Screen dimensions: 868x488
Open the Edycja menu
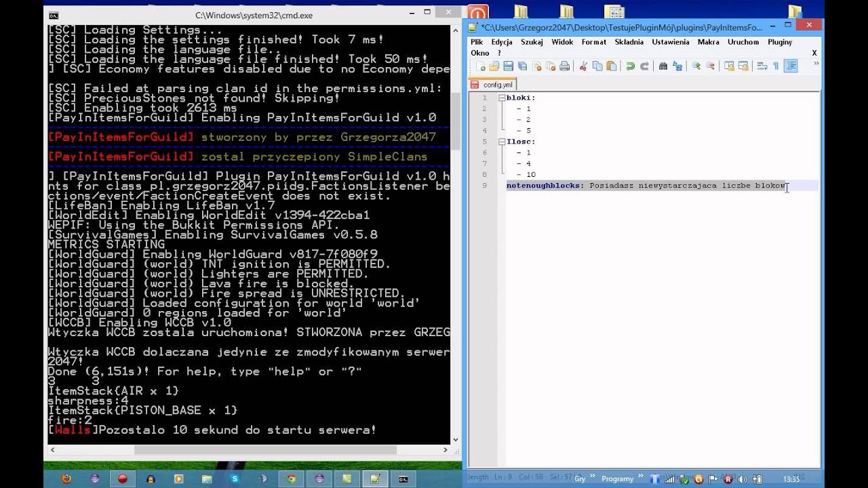click(502, 42)
